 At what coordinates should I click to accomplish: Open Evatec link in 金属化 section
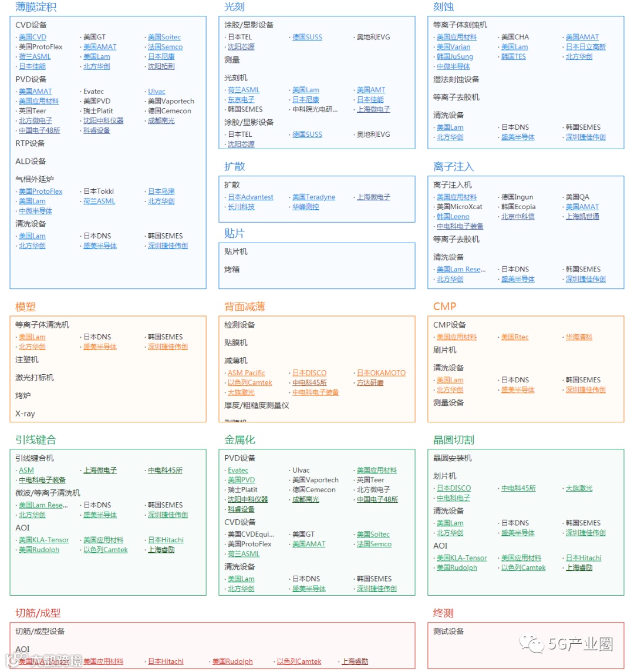pyautogui.click(x=238, y=471)
